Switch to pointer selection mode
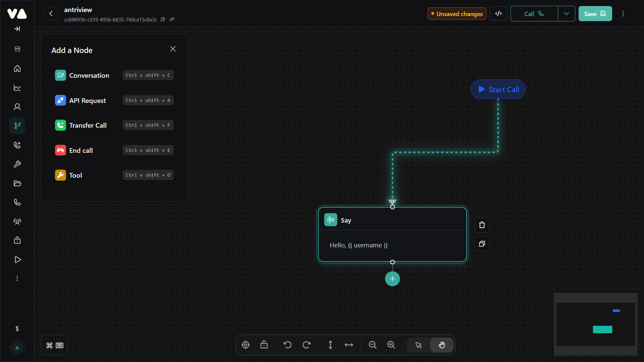Screen dimensions: 644x362 [x=418, y=345]
